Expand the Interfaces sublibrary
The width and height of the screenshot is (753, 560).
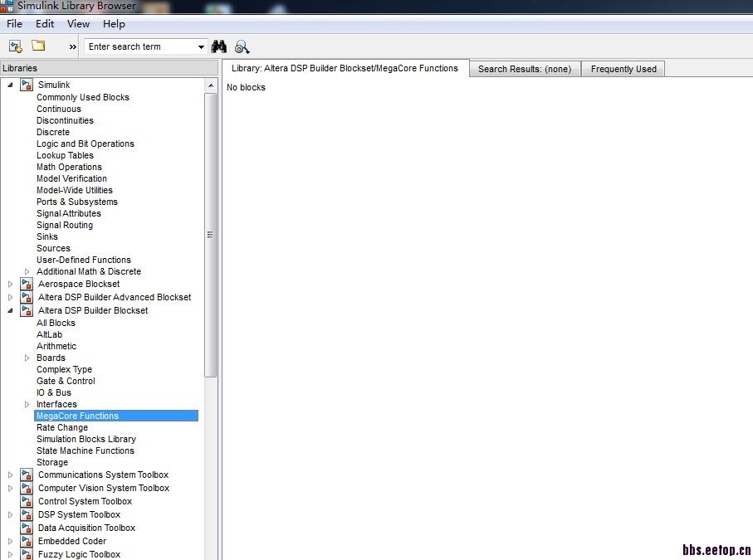tap(27, 405)
